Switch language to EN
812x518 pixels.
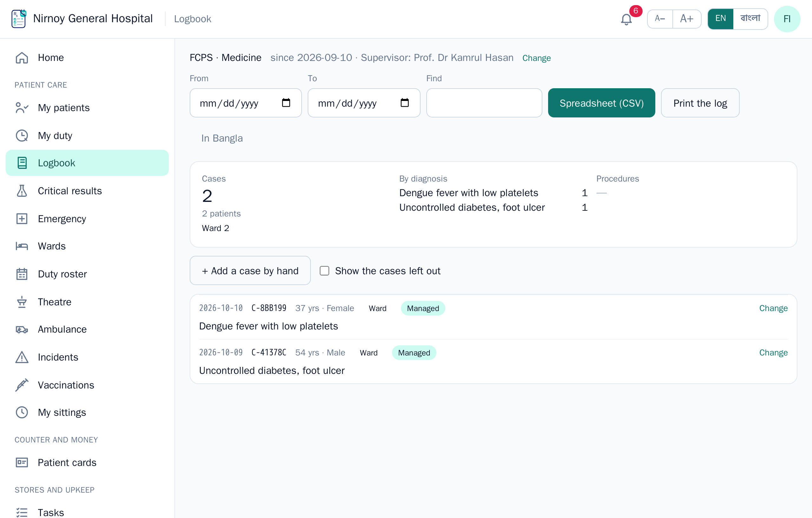point(720,19)
